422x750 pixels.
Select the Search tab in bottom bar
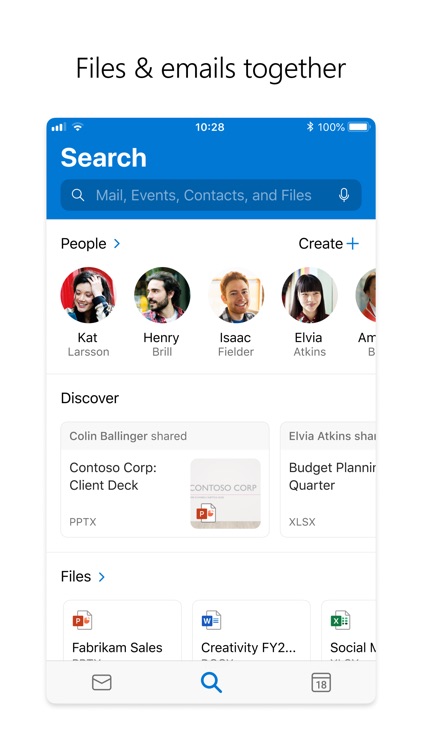[x=211, y=682]
